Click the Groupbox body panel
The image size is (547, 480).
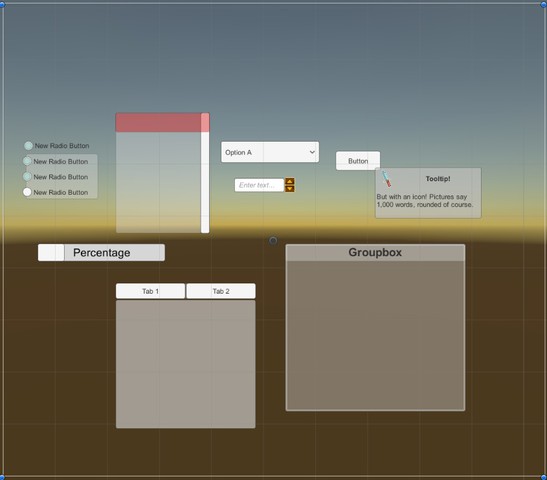coord(375,335)
